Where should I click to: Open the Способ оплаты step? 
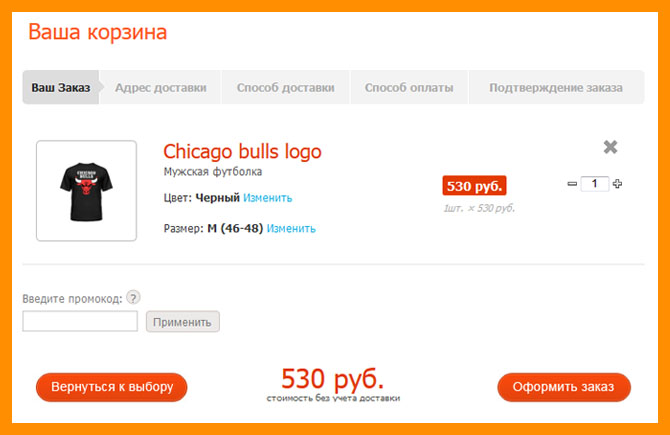[x=409, y=88]
